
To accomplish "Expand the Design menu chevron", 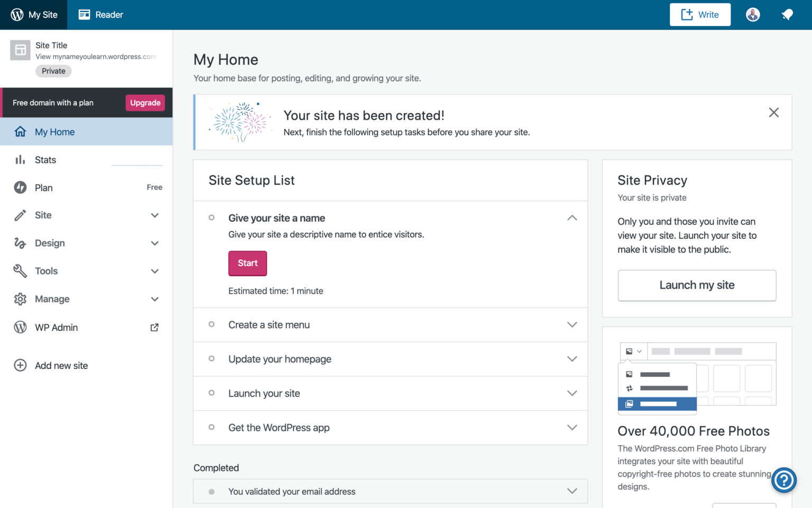I will [x=155, y=243].
